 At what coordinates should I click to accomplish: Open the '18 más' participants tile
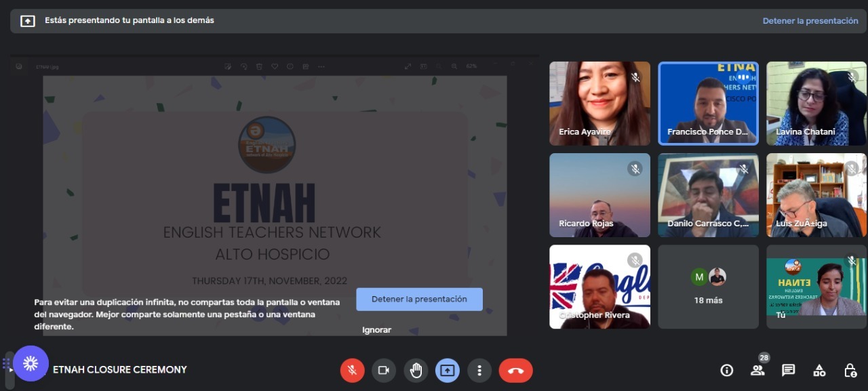coord(708,287)
